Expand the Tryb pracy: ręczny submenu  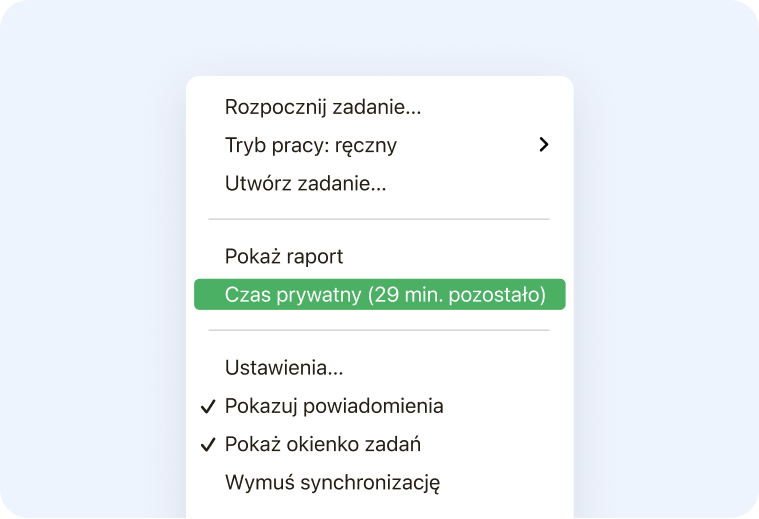tap(311, 145)
